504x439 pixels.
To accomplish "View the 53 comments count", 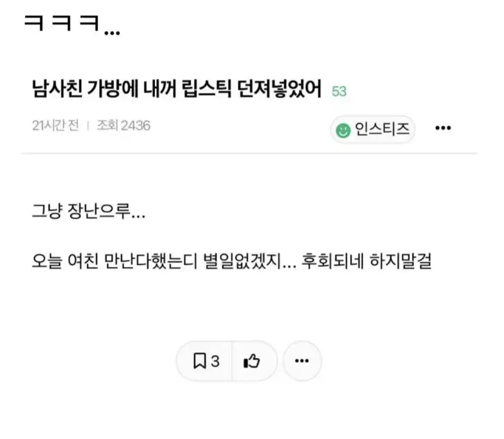I will [x=339, y=91].
